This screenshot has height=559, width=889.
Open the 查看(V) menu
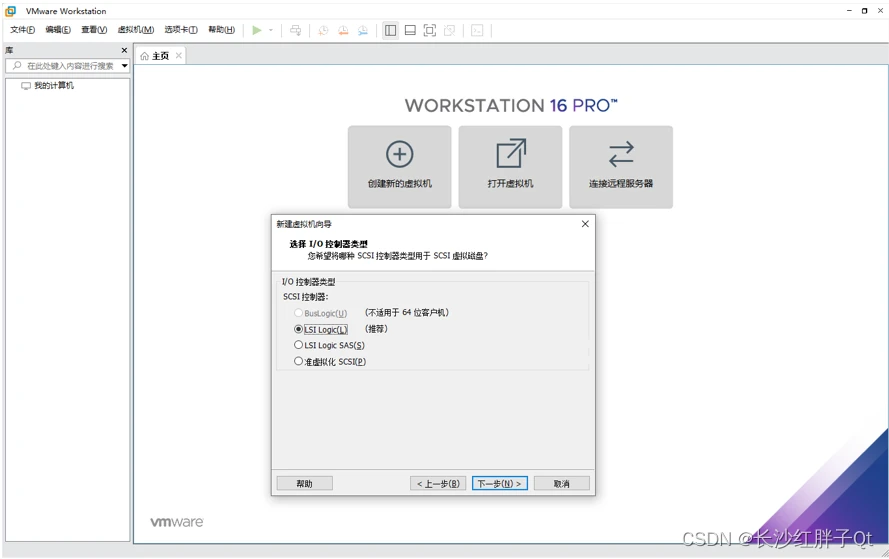[x=94, y=29]
